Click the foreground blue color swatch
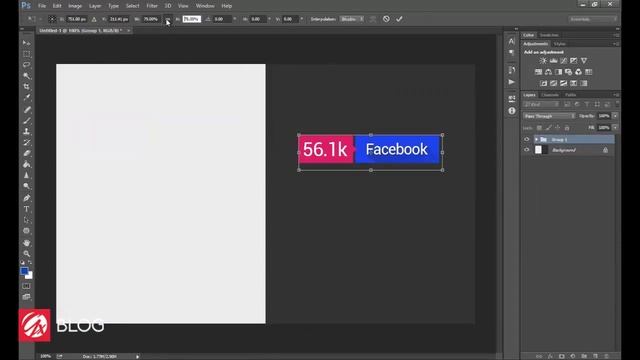The image size is (640, 360). (x=24, y=271)
